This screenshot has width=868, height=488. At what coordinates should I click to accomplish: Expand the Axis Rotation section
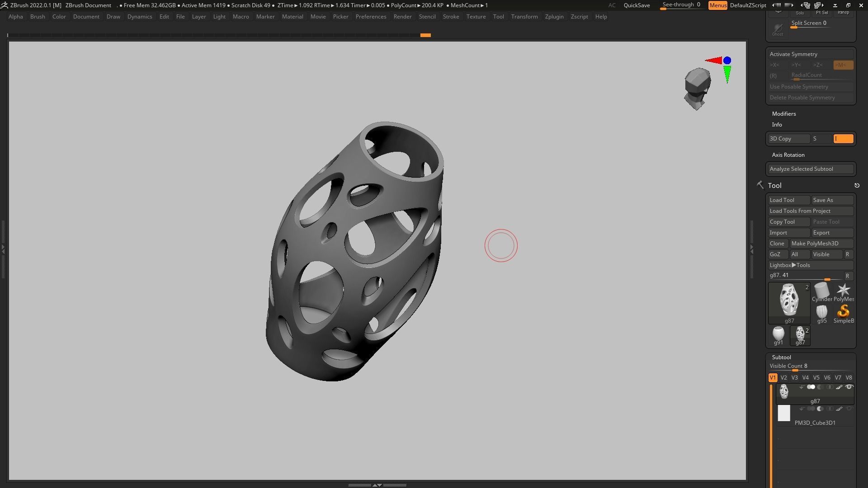point(788,155)
